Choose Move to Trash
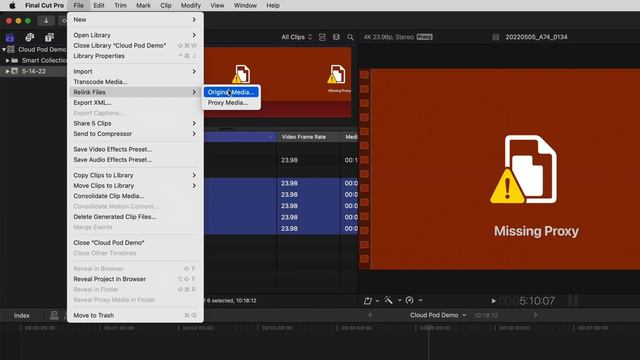The width and height of the screenshot is (640, 360). coord(135,316)
